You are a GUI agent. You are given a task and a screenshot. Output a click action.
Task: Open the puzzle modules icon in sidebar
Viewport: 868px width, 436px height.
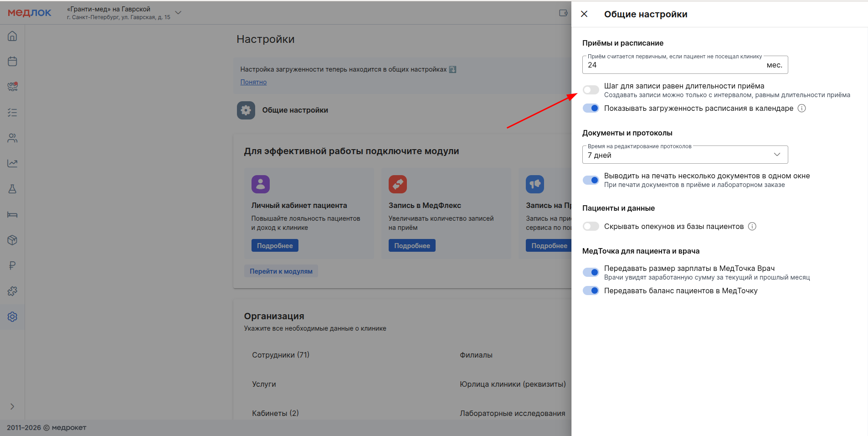coord(12,291)
